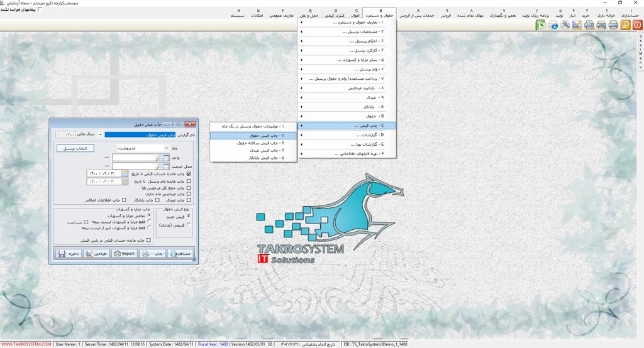Click Fiscal Year : 1400 in status bar
The image size is (644, 348).
(x=213, y=344)
